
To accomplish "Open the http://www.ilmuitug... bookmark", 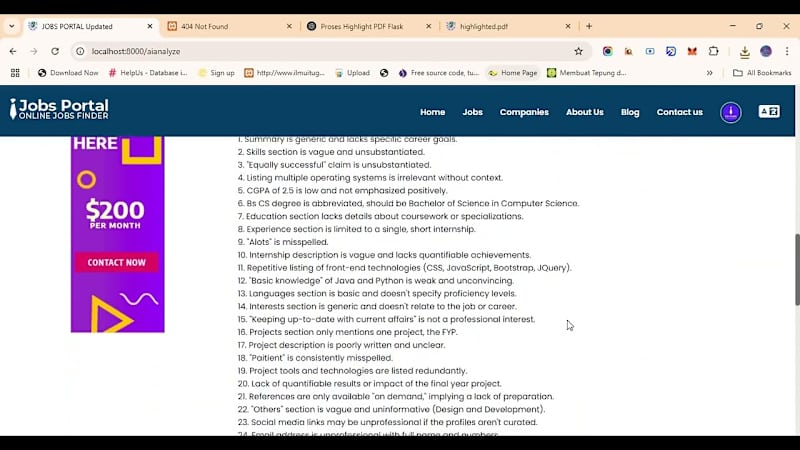I will click(285, 73).
